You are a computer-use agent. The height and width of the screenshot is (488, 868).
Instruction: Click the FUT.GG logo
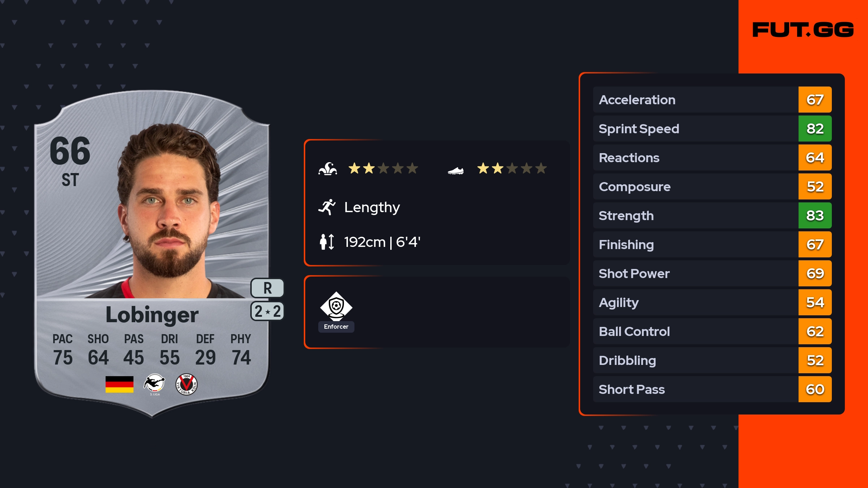tap(803, 30)
